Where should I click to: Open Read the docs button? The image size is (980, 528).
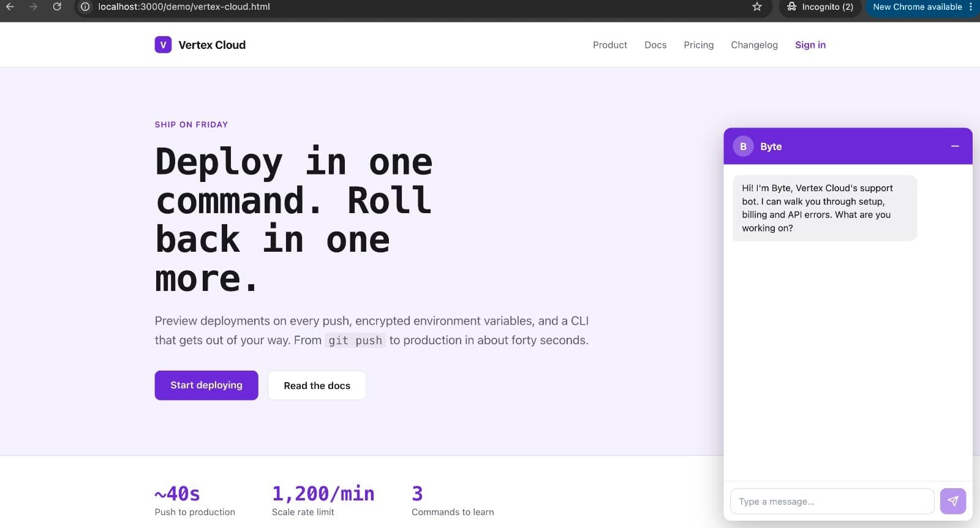click(317, 385)
